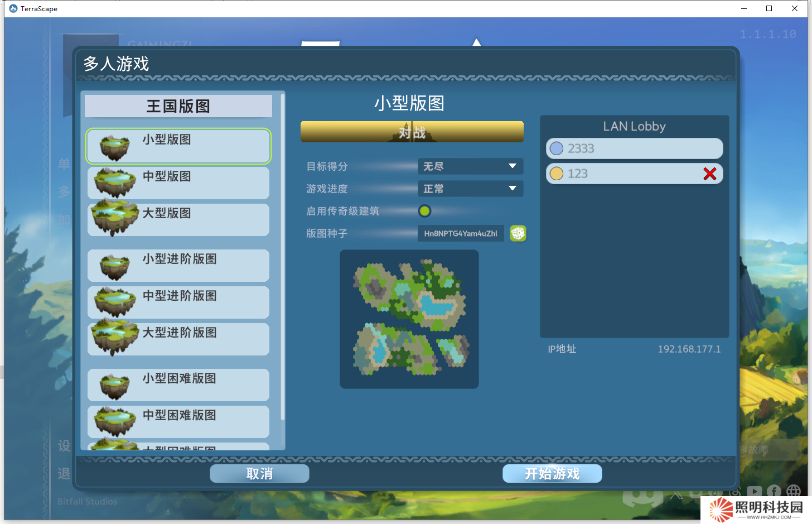This screenshot has height=524, width=812.
Task: Open the Facebook icon link
Action: [774, 492]
